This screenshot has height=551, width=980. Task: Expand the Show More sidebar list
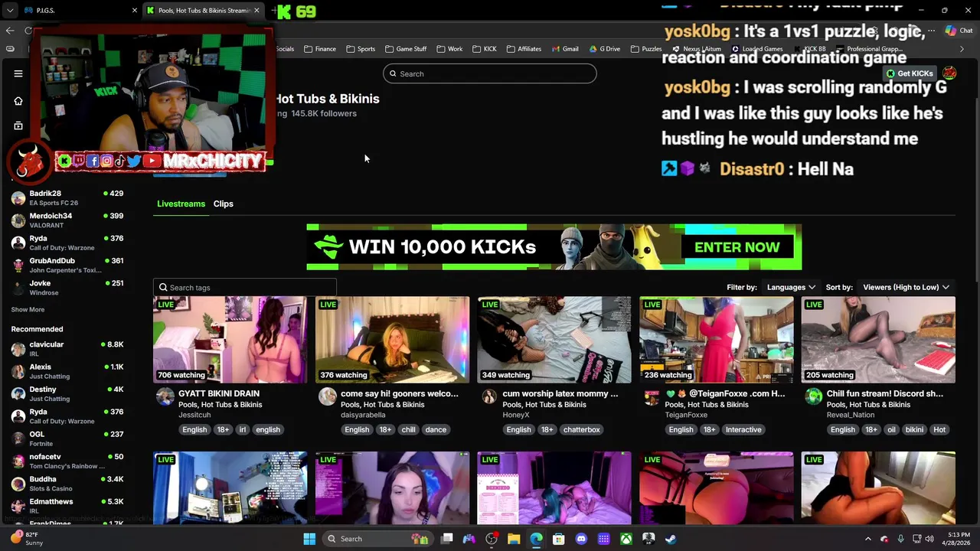28,310
